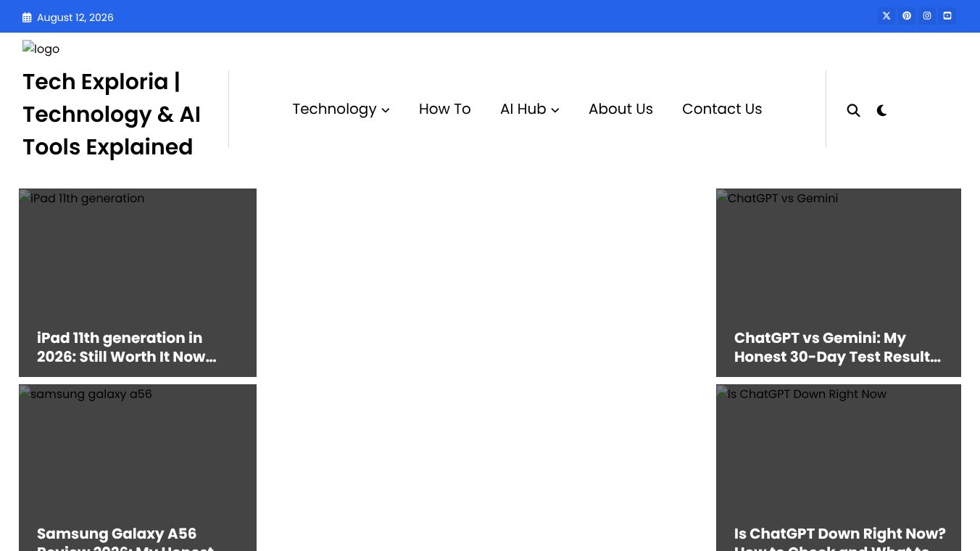Select the August 12, 2026 date text
The height and width of the screenshot is (551, 980).
pos(75,17)
